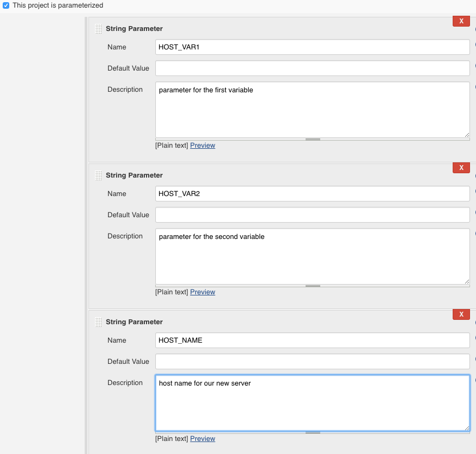Click the HOST_VAR2 name field

[x=313, y=194]
